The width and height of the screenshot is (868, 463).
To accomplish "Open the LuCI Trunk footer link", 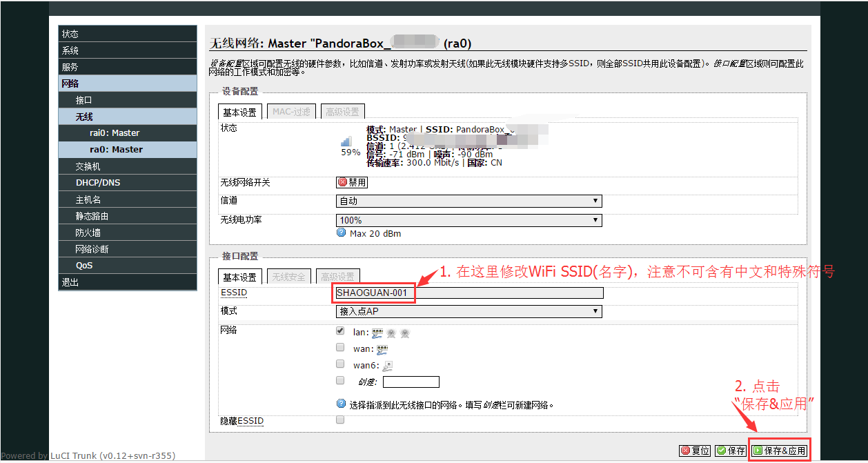I will coord(112,456).
